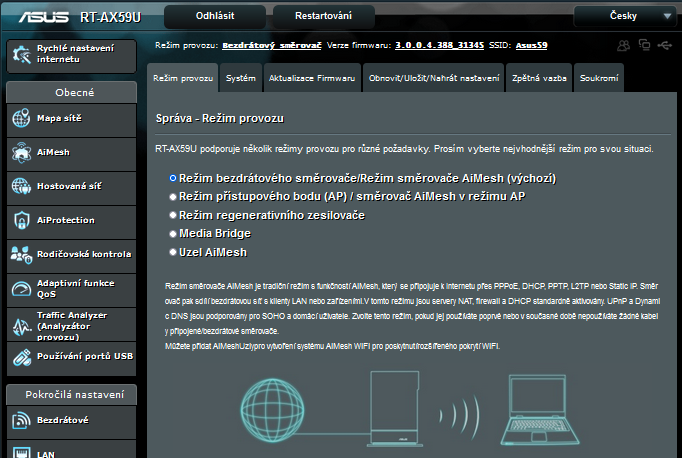The image size is (682, 458).
Task: Switch to the Aktualizace Firmwaru tab
Action: (x=313, y=78)
